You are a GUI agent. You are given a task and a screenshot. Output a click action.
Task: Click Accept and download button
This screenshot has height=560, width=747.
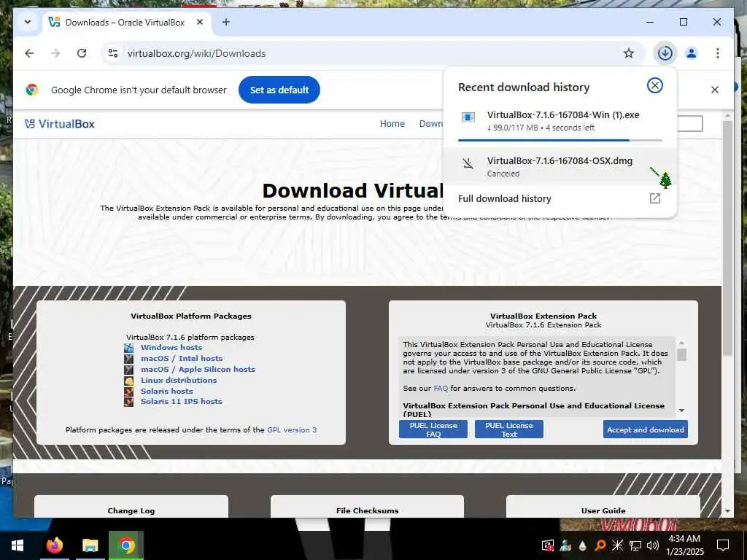(x=645, y=429)
